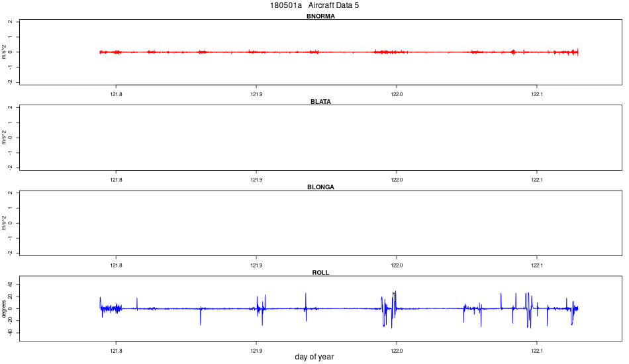Click the empty BLATA plot area

(320, 138)
